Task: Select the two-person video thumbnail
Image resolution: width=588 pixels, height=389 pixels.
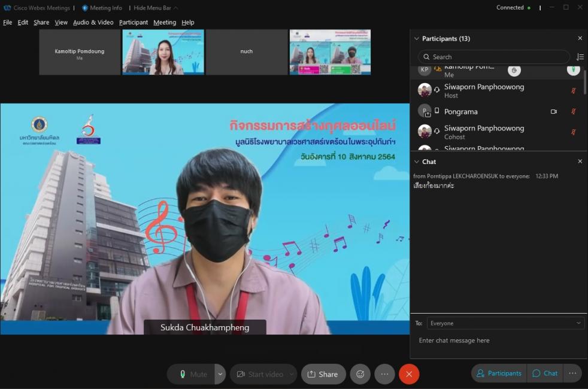Action: coord(330,52)
